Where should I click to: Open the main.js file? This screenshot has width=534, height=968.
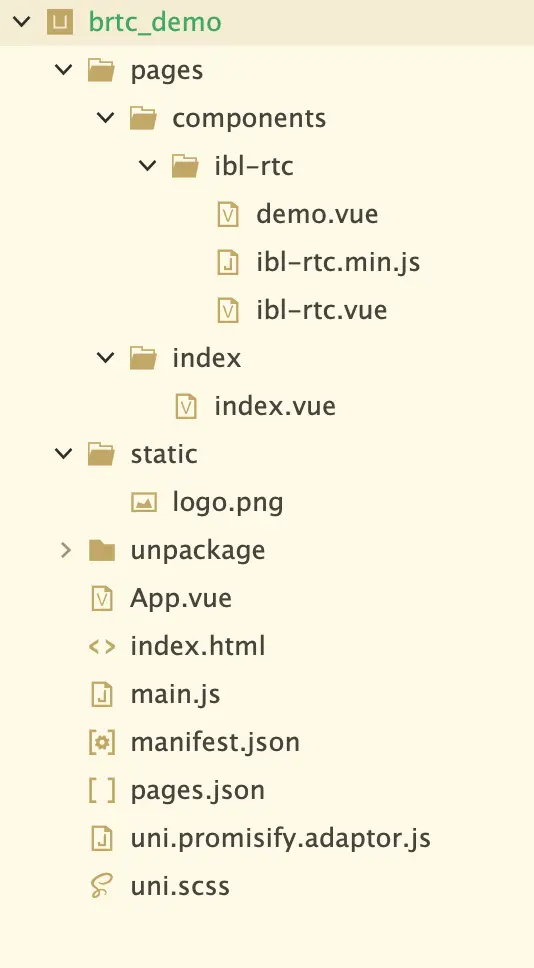[175, 695]
